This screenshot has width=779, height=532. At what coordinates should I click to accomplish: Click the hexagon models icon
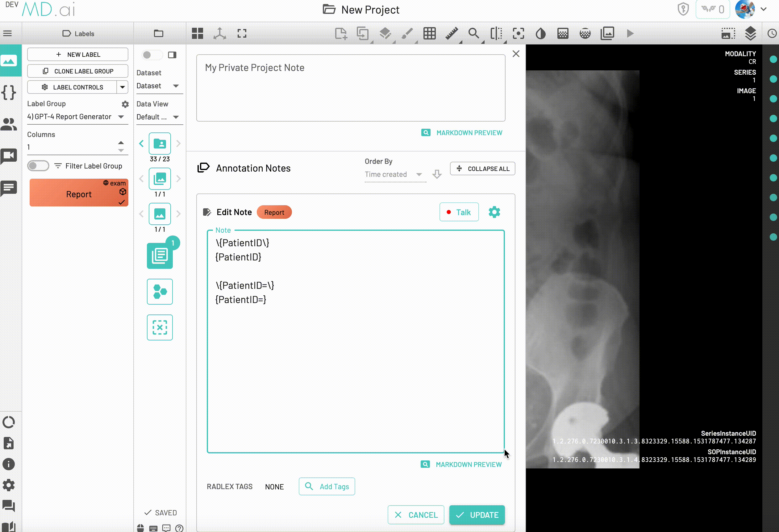(160, 291)
